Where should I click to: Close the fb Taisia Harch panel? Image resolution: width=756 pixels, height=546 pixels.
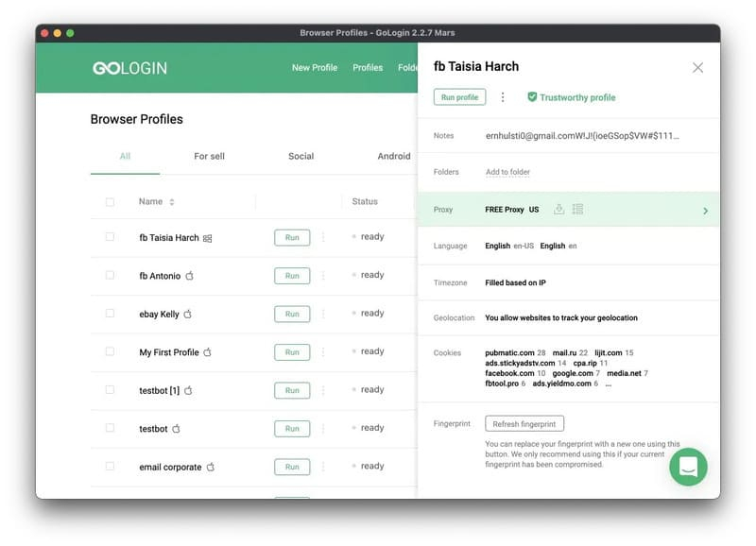point(697,67)
